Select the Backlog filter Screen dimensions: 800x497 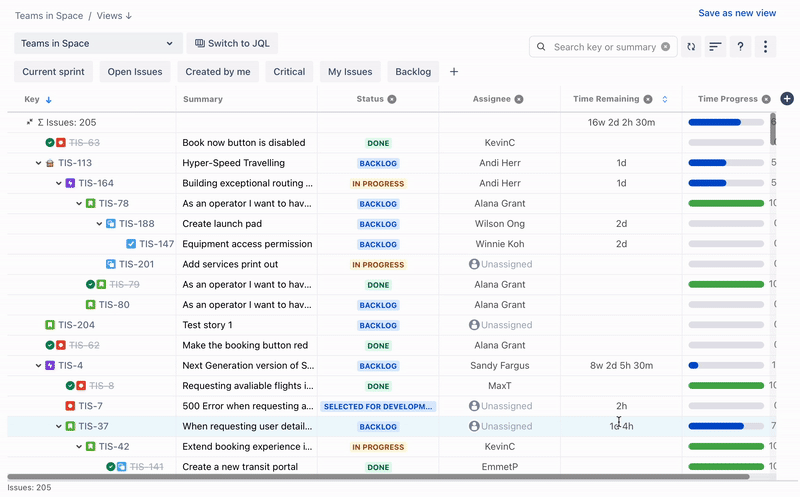pyautogui.click(x=413, y=72)
